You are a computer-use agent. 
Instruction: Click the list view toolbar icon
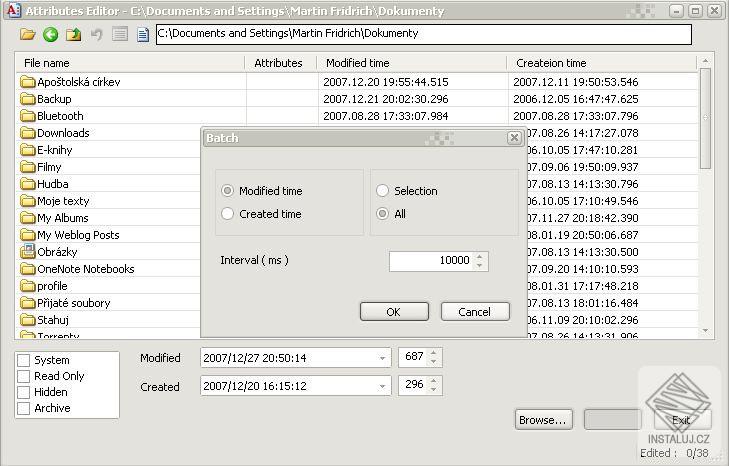[x=120, y=34]
